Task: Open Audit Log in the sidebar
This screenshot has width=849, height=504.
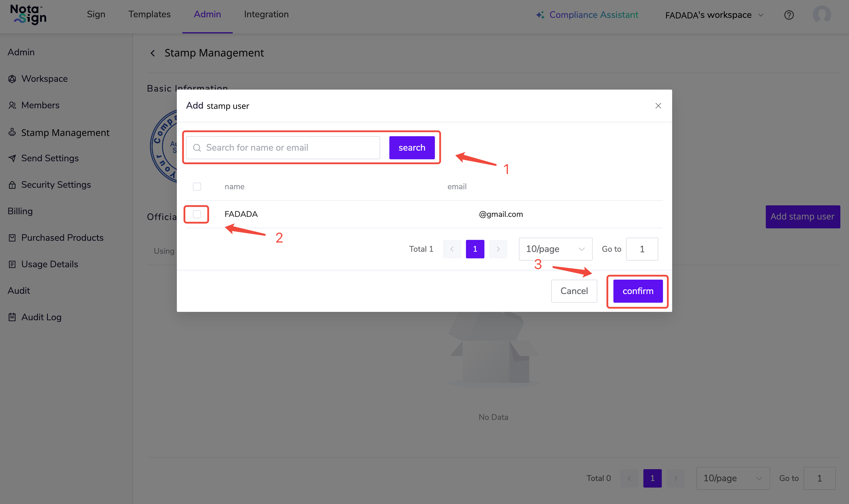Action: point(41,317)
